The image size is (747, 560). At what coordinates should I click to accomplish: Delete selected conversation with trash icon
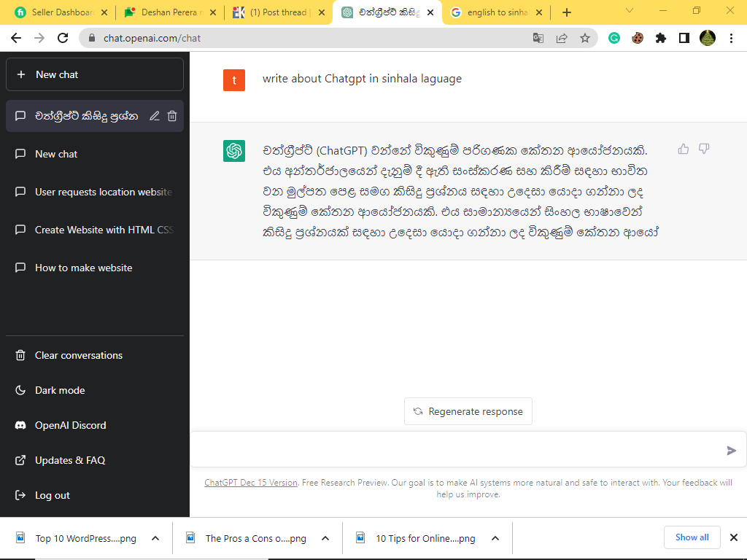pos(172,116)
